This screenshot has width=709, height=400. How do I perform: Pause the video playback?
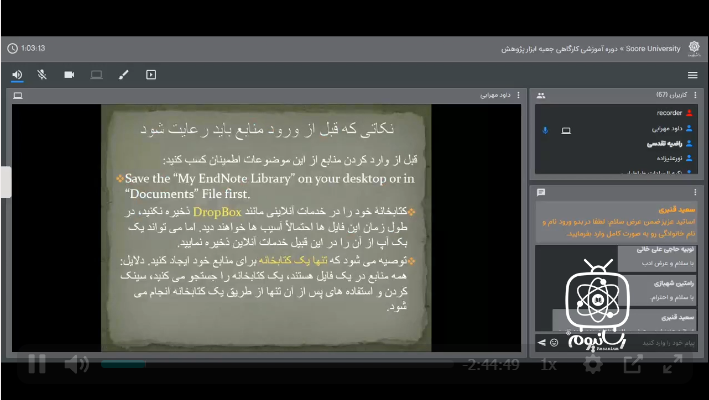37,364
